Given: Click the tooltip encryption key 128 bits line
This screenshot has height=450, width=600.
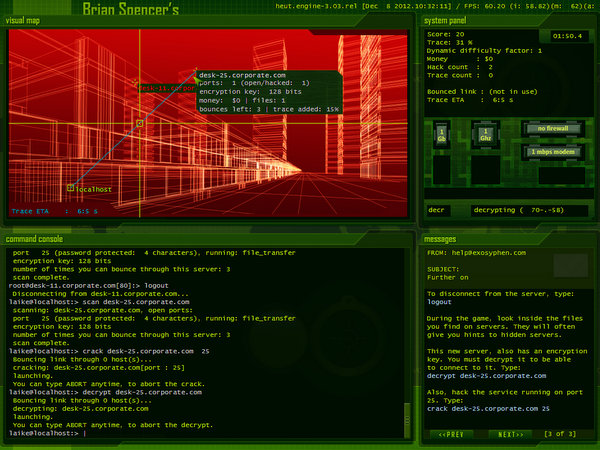Looking at the screenshot, I should tap(250, 92).
